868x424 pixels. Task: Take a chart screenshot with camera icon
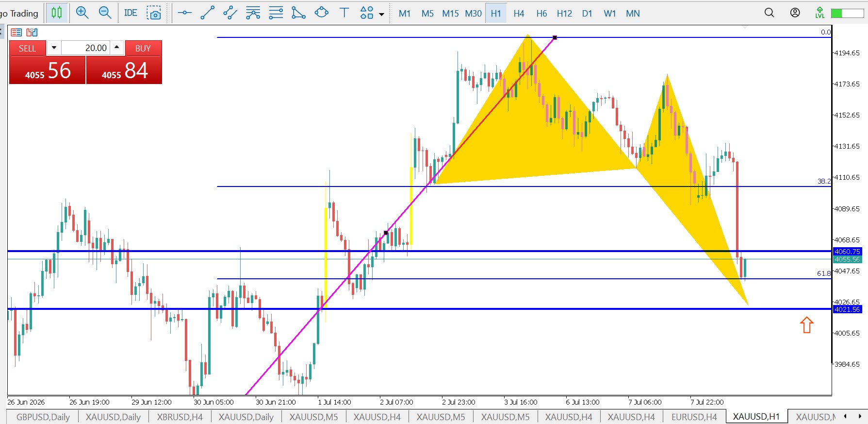click(x=154, y=13)
